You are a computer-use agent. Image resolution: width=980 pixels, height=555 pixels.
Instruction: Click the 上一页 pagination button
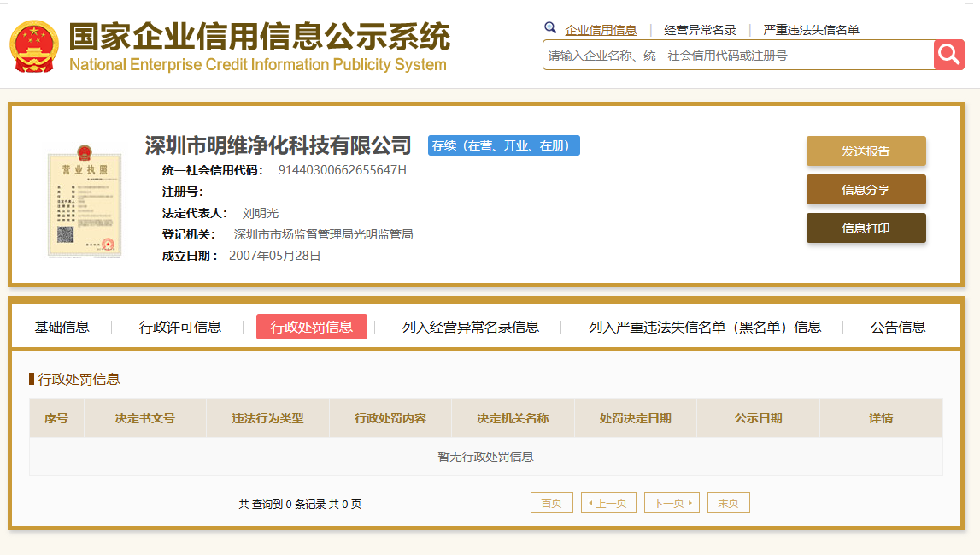[608, 503]
